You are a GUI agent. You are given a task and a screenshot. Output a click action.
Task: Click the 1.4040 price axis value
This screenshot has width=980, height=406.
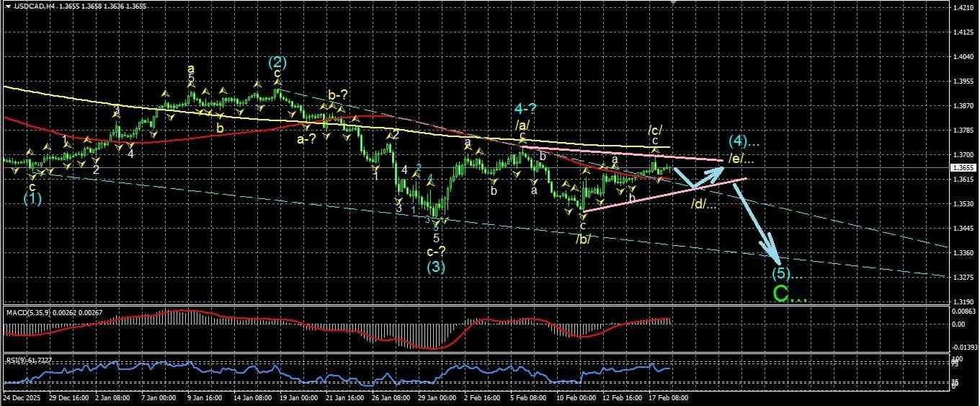coord(963,57)
